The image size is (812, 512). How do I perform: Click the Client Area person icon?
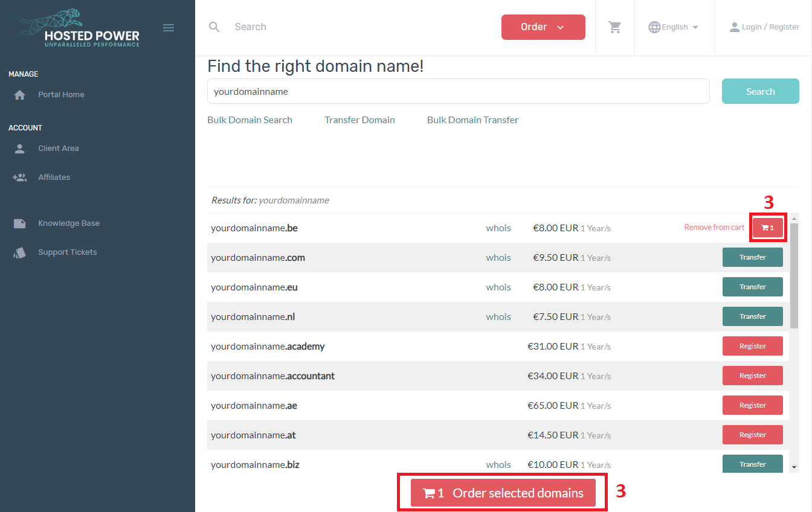(20, 149)
